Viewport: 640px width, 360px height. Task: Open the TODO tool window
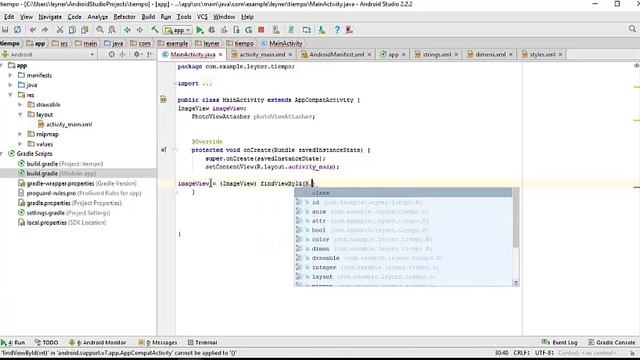(47, 342)
